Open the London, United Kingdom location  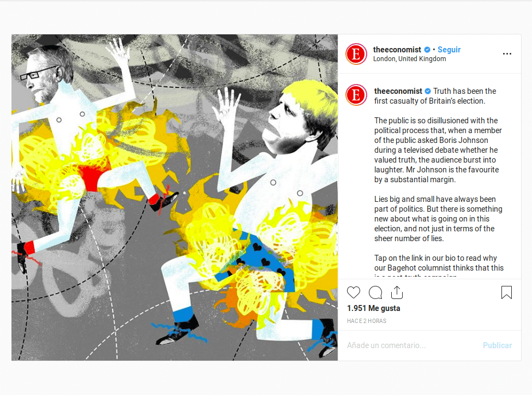click(x=410, y=59)
